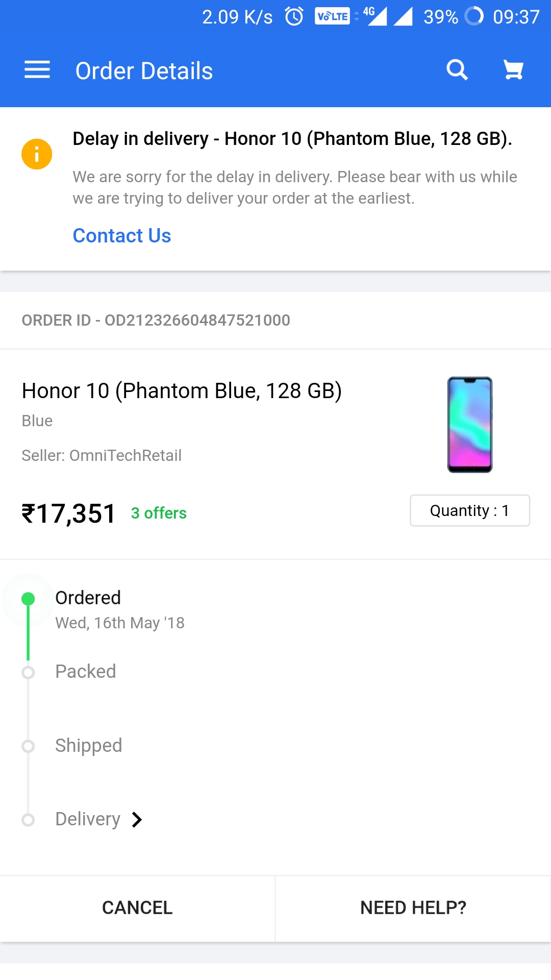Open the hamburger navigation menu
This screenshot has height=980, width=551.
(x=37, y=70)
